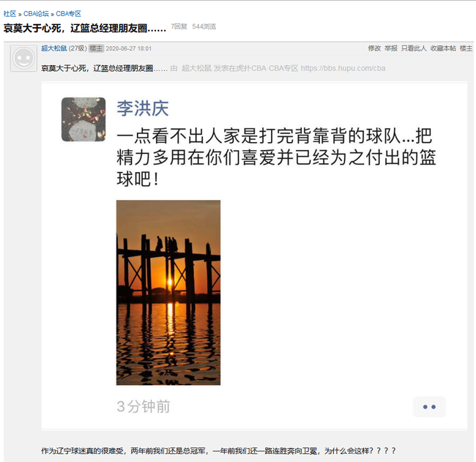This screenshot has height=462, width=476.
Task: Click the 李洪庆 name in the moment
Action: tap(143, 108)
